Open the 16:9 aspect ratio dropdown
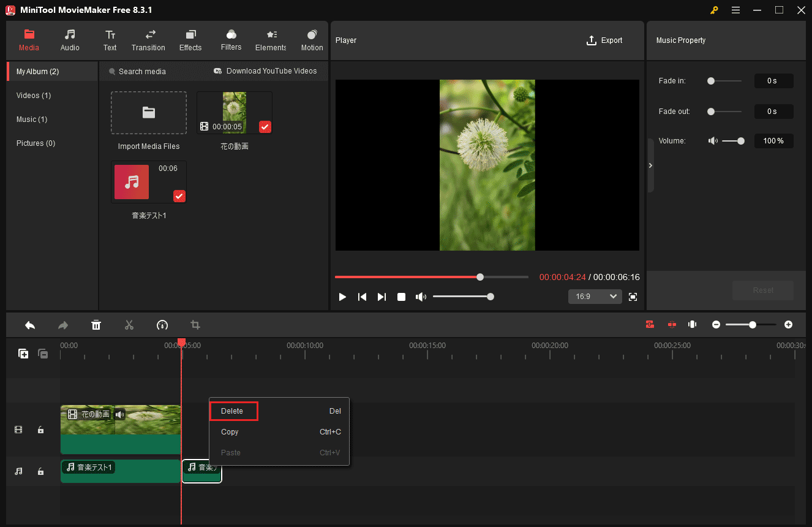 (595, 297)
